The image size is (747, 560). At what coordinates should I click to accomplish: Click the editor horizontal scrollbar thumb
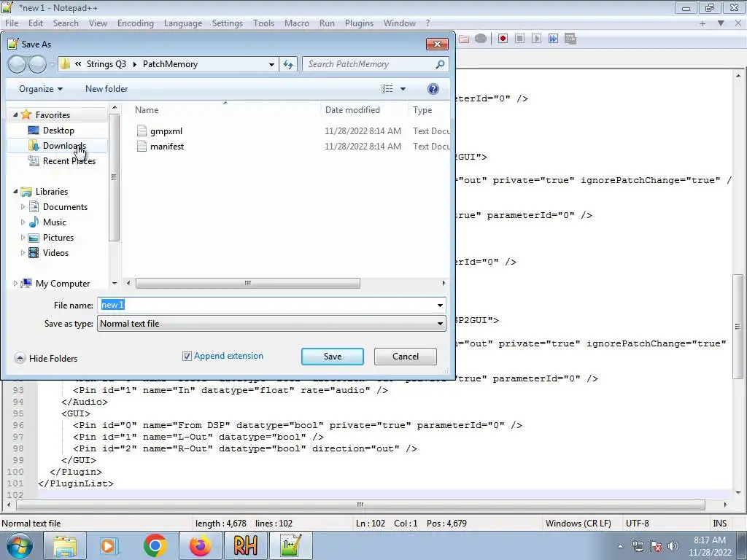click(x=360, y=505)
